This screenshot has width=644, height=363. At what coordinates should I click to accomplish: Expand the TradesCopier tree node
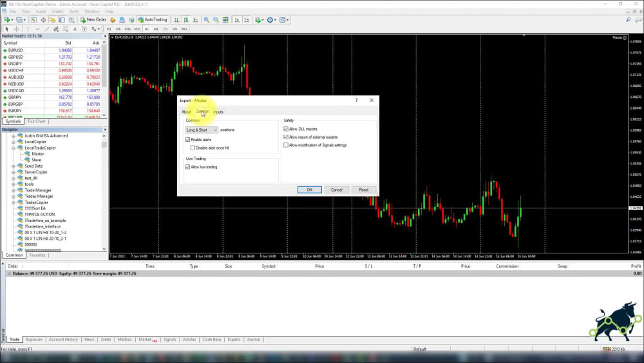tap(13, 202)
